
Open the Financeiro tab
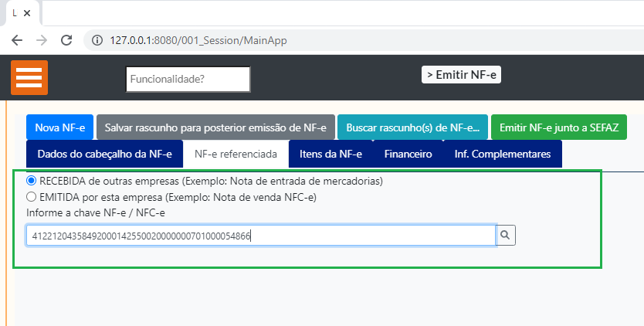408,154
